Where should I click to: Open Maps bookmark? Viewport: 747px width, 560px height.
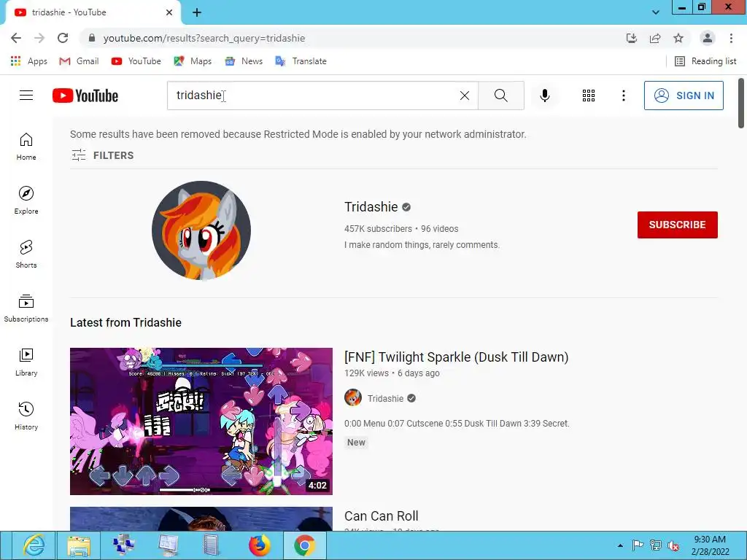coord(193,61)
